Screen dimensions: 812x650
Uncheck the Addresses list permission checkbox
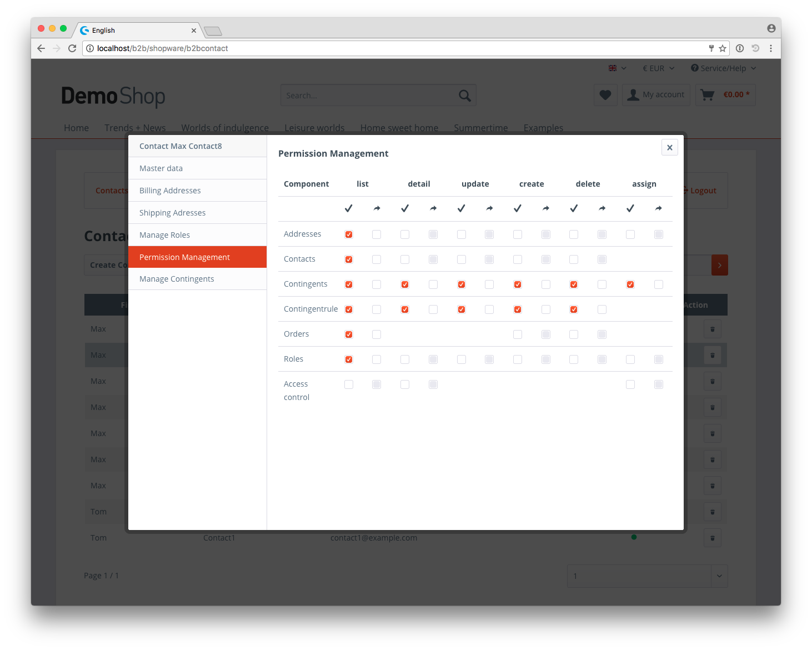349,234
